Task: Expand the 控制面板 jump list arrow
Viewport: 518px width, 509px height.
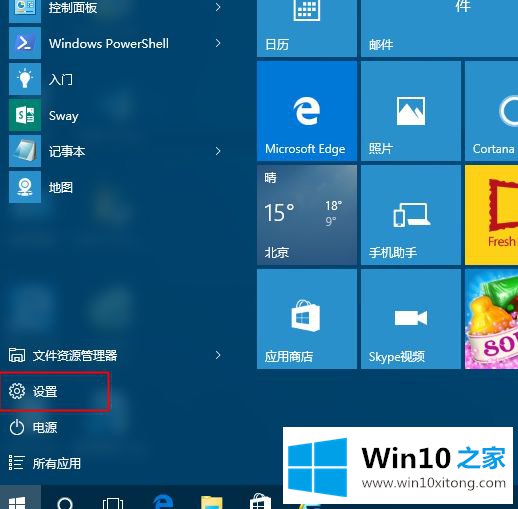Action: [218, 7]
